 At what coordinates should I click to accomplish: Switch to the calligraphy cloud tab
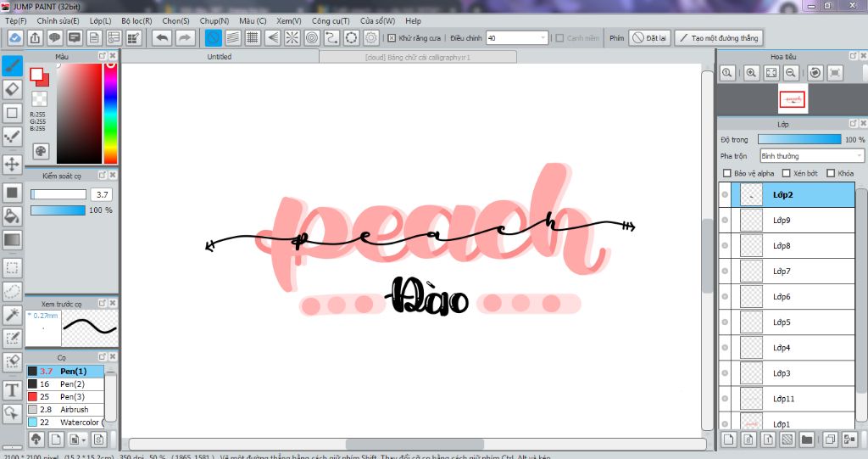[418, 57]
